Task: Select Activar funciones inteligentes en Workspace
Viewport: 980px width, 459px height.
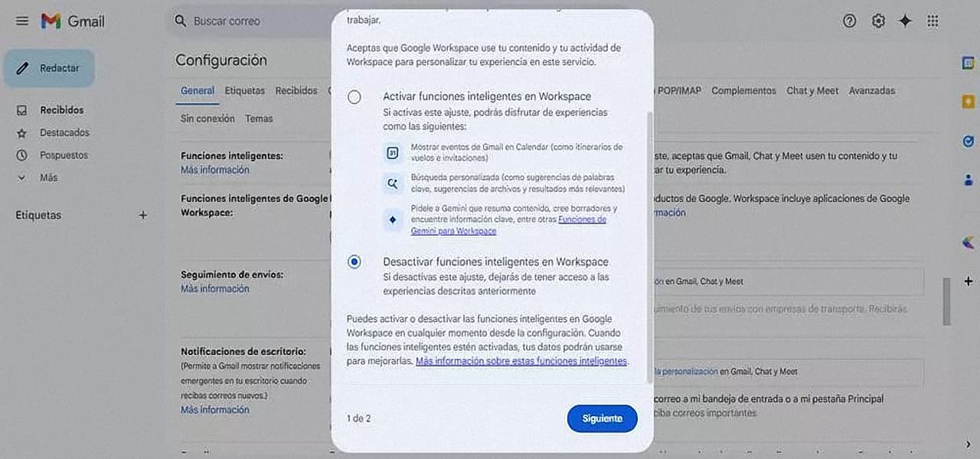Action: [x=354, y=97]
